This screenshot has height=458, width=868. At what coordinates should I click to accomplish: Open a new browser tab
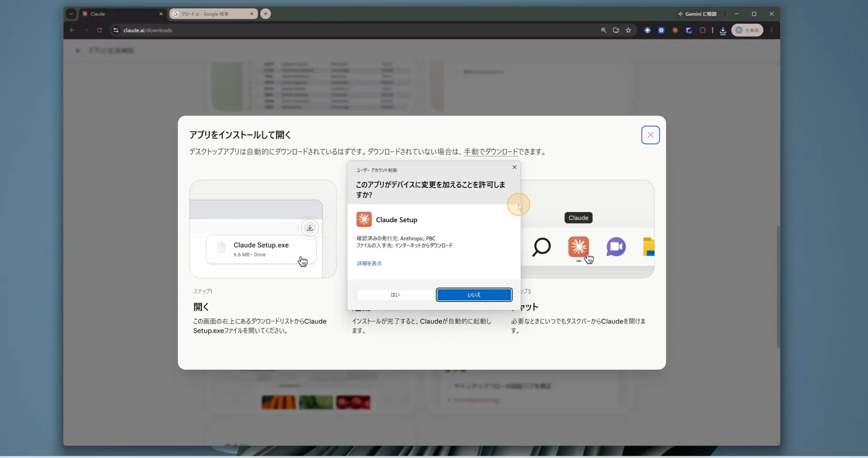pyautogui.click(x=266, y=14)
